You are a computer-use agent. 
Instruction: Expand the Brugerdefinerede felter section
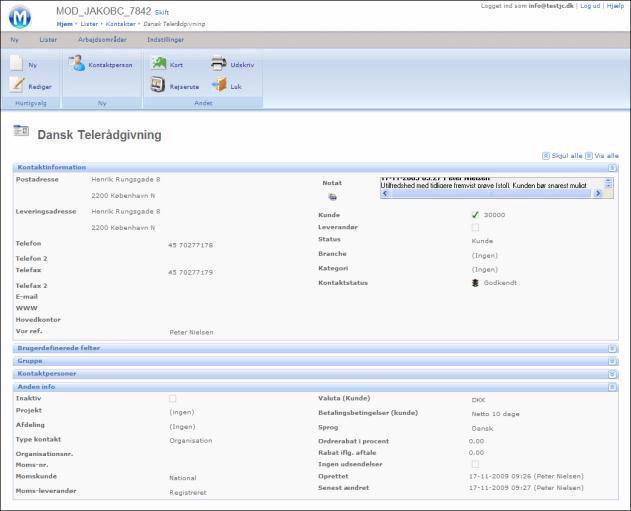612,348
